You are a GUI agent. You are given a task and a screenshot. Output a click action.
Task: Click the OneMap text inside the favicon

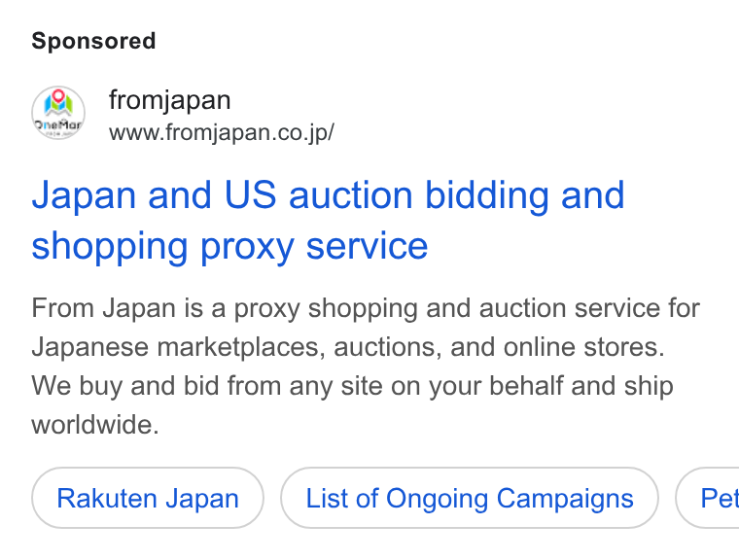click(58, 124)
